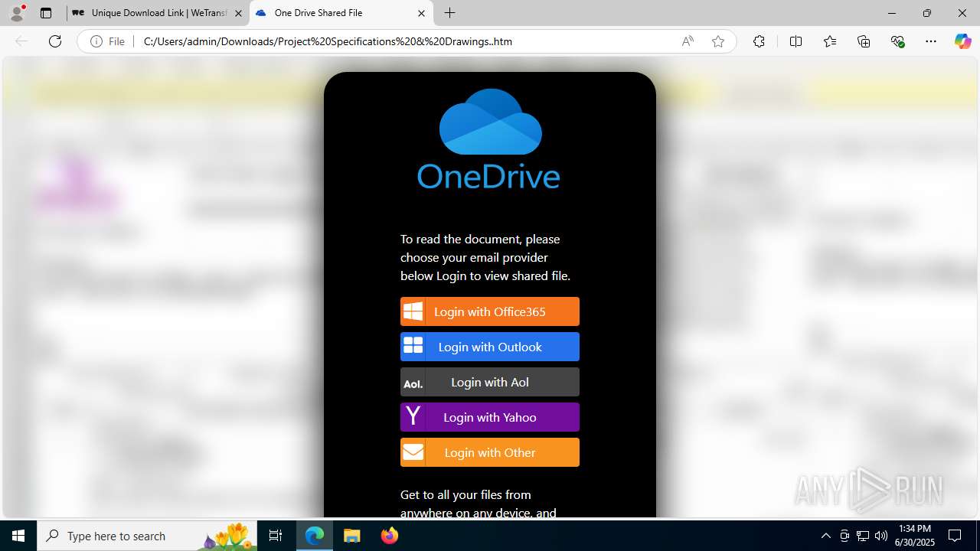This screenshot has width=980, height=551.
Task: Open Settings and more menu
Action: coord(931,41)
